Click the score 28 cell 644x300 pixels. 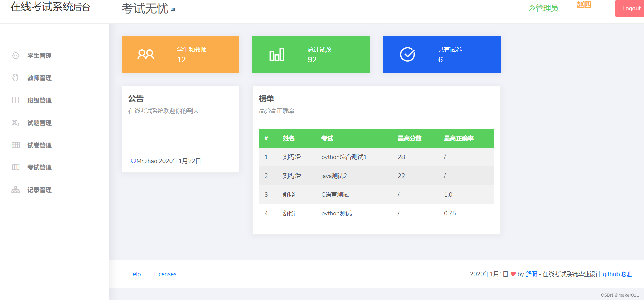pos(401,157)
